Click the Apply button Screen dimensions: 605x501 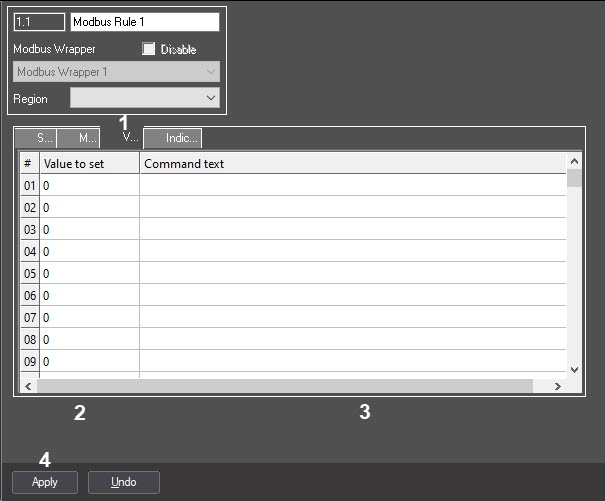[45, 482]
